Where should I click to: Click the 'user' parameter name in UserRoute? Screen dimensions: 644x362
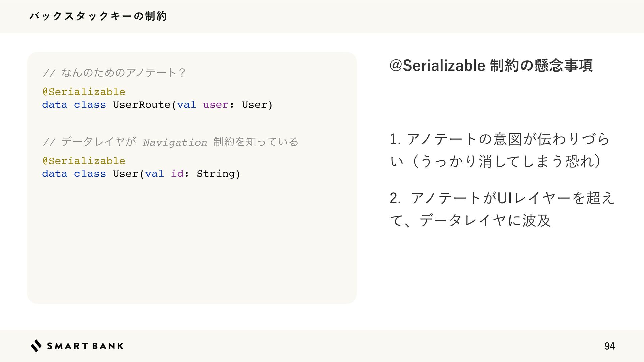click(216, 105)
